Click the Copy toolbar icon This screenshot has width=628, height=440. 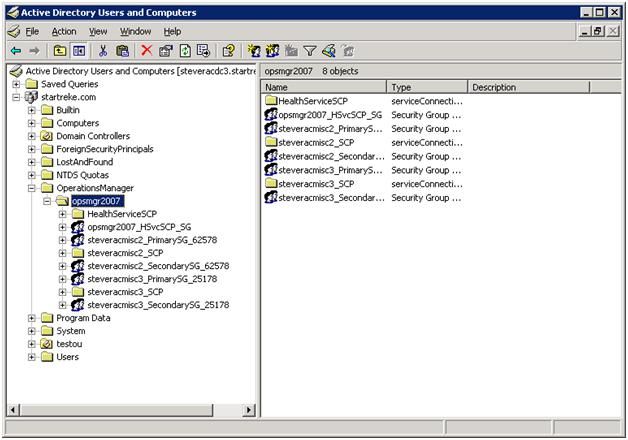coord(122,51)
